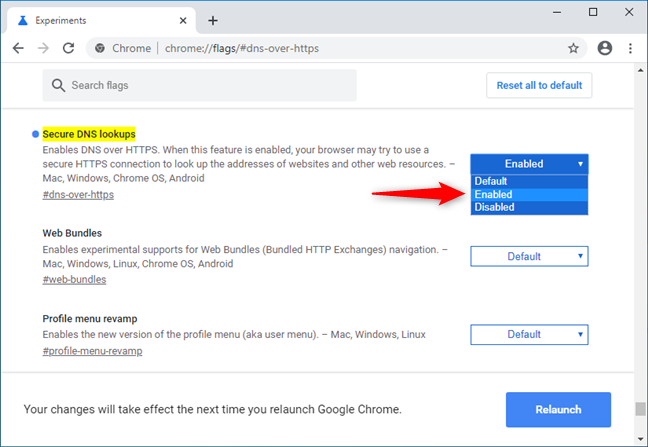Image resolution: width=648 pixels, height=447 pixels.
Task: Click the Profile menu revamp heading
Action: tap(90, 319)
